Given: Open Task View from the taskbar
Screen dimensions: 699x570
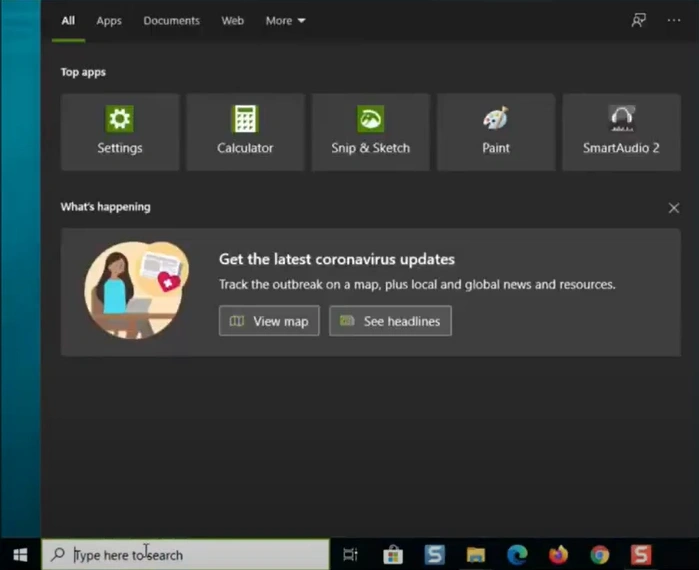Looking at the screenshot, I should [x=350, y=554].
